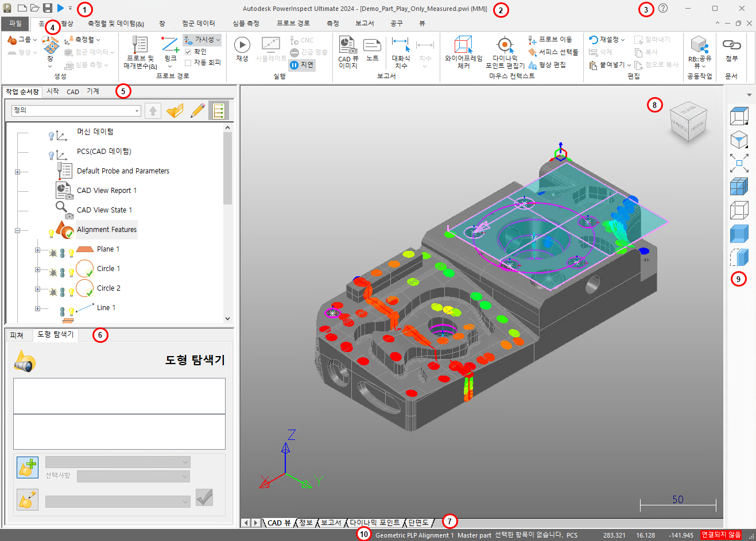Switch to the 단면도 view tab
Screen dimensions: 756x541
click(418, 523)
